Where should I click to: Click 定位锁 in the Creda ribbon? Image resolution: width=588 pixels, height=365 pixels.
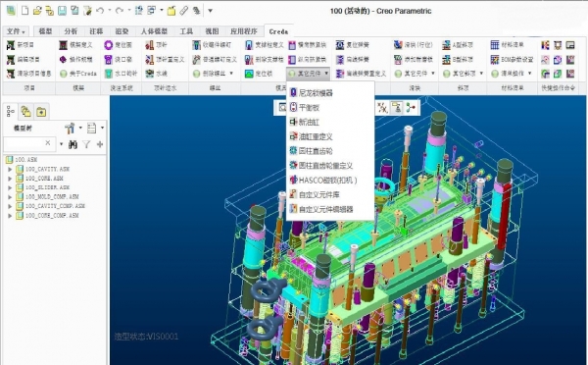[259, 74]
